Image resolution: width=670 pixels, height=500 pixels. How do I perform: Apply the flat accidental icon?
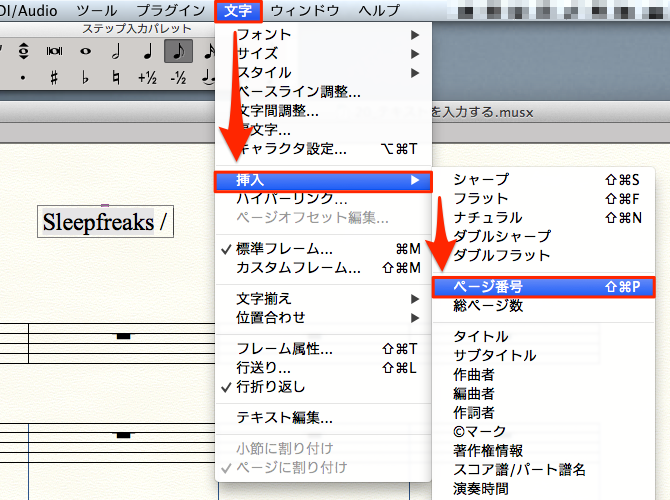85,78
